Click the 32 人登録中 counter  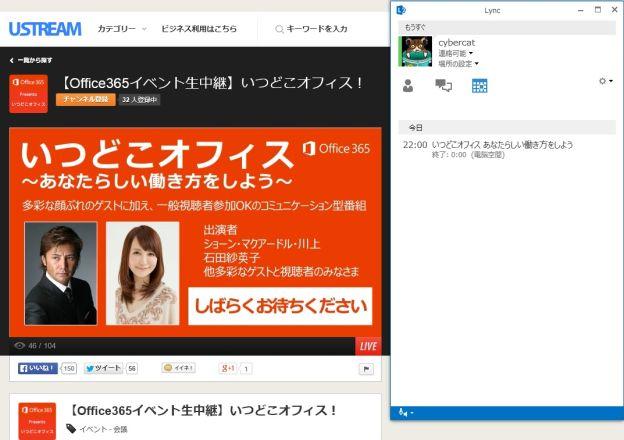pos(139,99)
